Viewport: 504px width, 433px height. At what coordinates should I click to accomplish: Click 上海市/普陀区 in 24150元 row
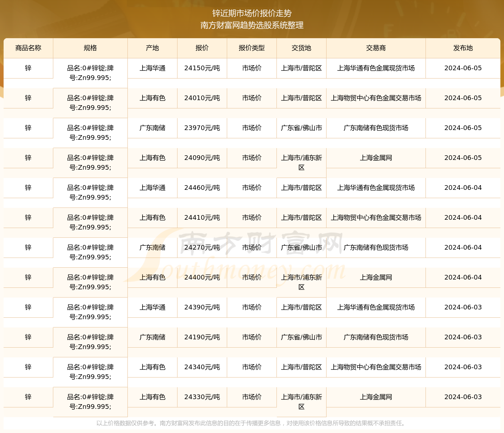[x=301, y=68]
